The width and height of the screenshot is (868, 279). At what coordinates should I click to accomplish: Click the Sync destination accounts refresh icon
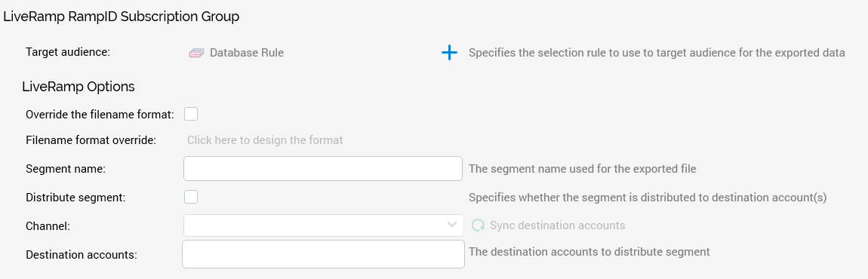tap(478, 225)
